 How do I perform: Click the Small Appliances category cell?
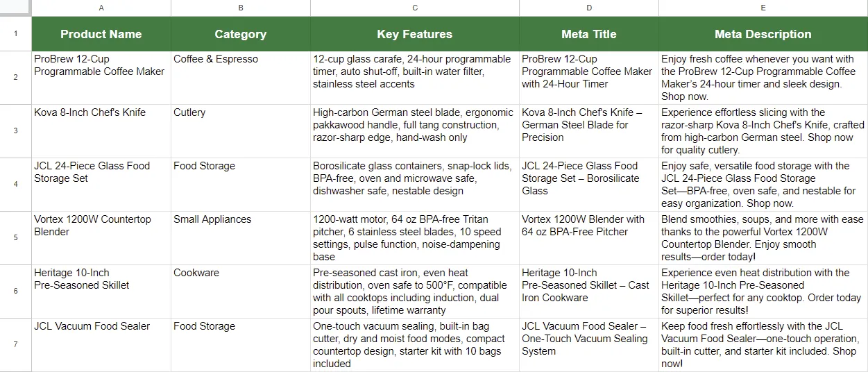pyautogui.click(x=240, y=237)
